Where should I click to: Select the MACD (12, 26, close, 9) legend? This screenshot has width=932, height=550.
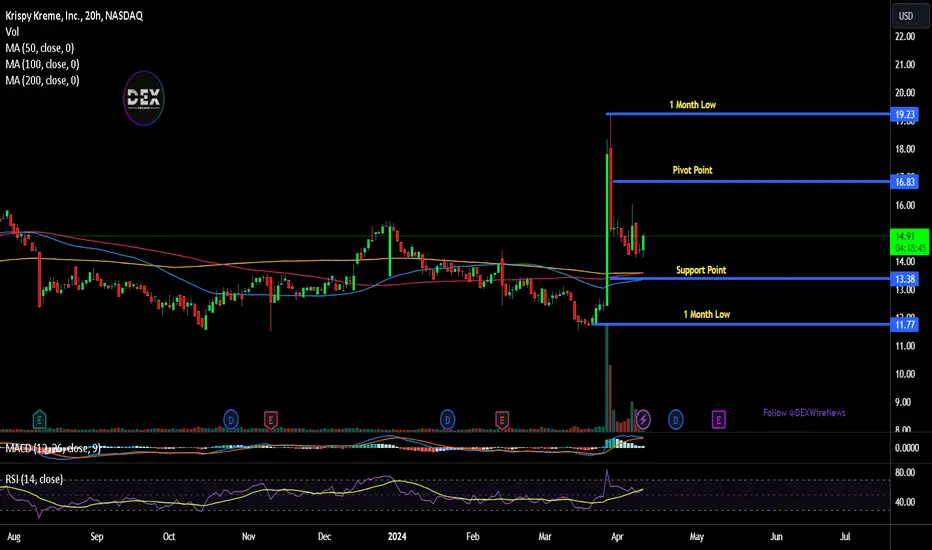coord(52,448)
